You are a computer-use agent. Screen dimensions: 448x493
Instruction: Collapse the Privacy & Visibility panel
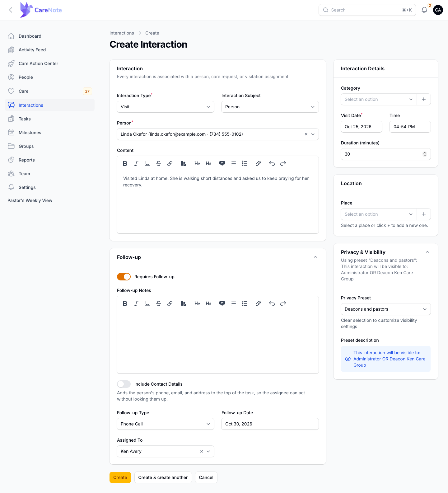(x=427, y=252)
